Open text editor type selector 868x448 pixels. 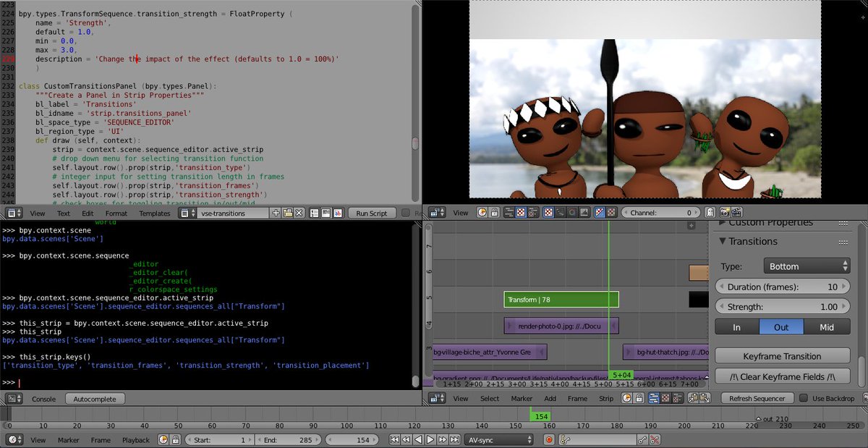tap(14, 213)
